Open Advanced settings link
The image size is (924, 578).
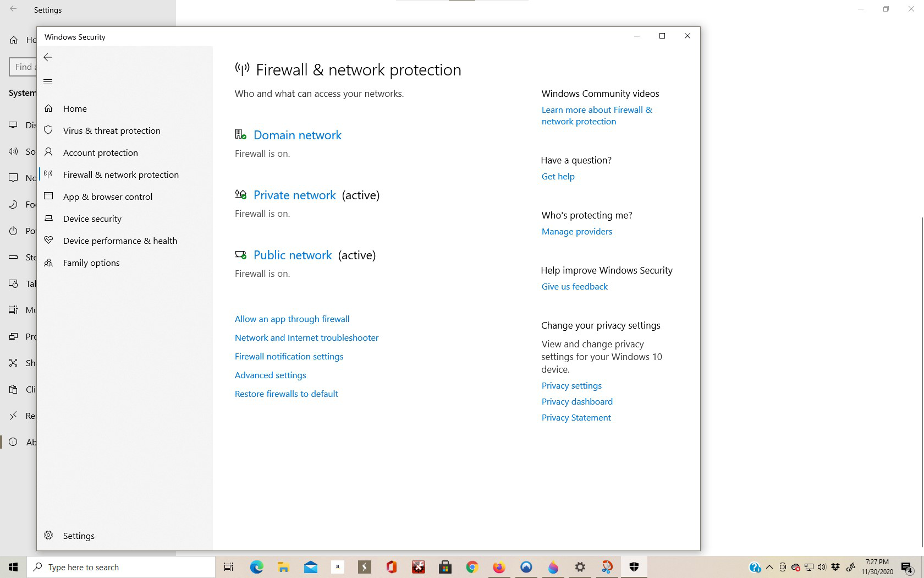click(x=271, y=375)
